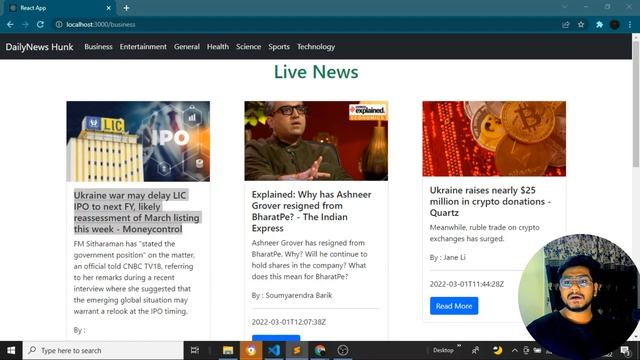Open a new browser tab
The height and width of the screenshot is (360, 640).
126,8
